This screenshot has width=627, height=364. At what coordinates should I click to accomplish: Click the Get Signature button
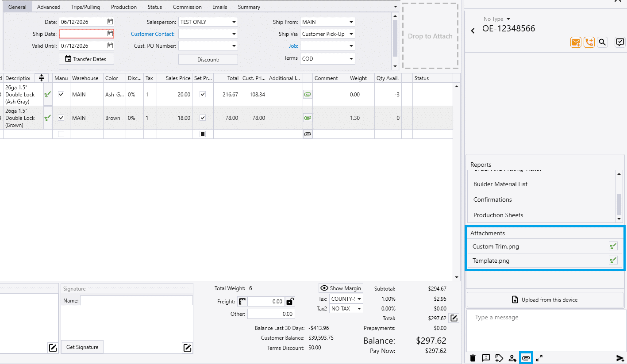click(x=82, y=347)
